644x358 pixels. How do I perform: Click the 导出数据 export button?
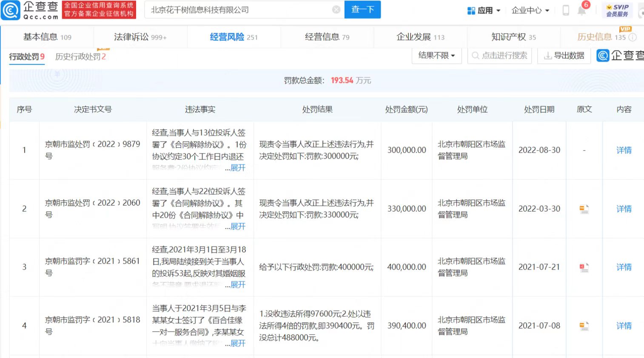564,56
